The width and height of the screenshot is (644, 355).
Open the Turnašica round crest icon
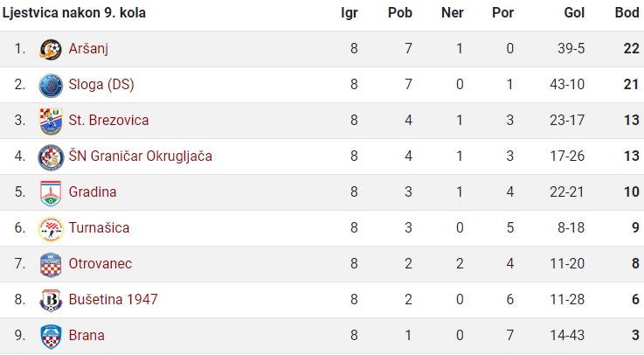(x=51, y=229)
